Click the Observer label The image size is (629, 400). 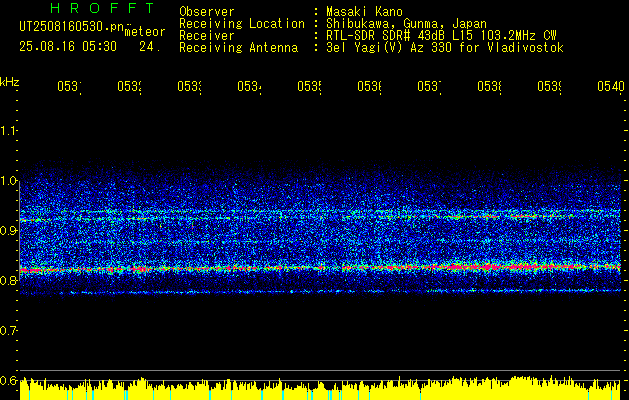point(207,12)
